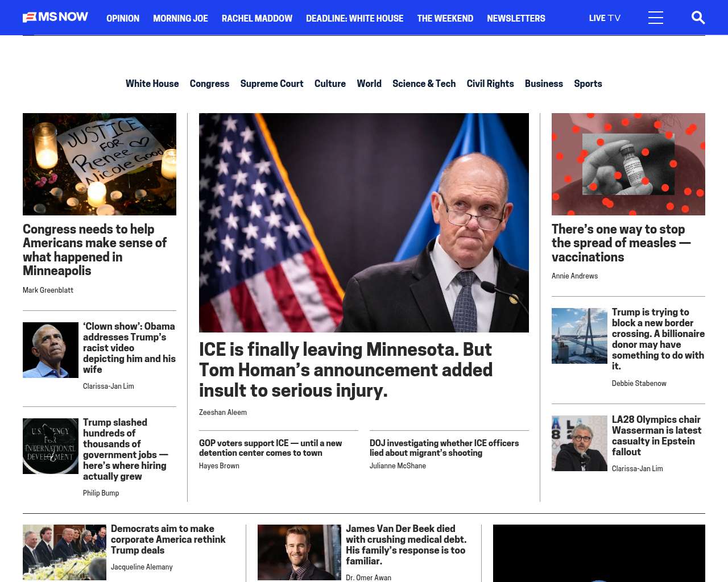This screenshot has height=582, width=728.
Task: Click the MS NOW logo
Action: point(55,17)
